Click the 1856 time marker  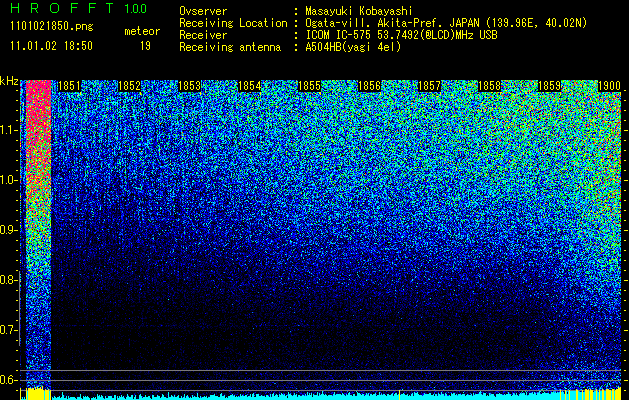pyautogui.click(x=369, y=86)
